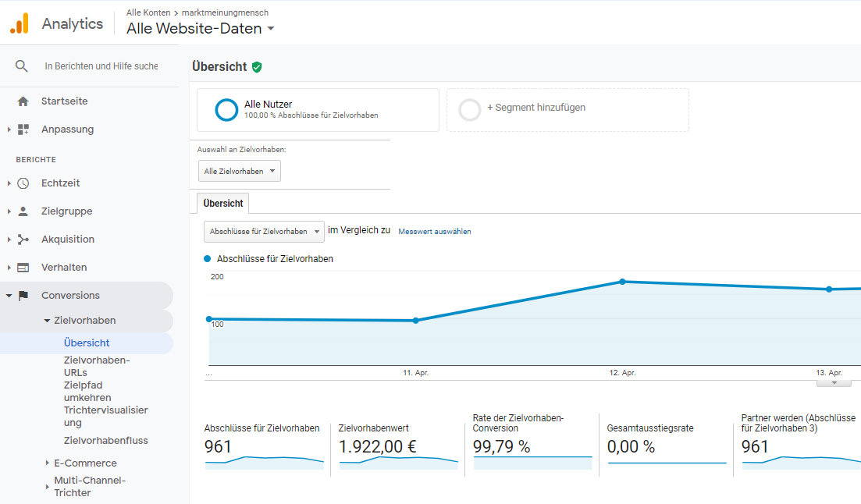
Task: Click the Anpassung dashboard icon
Action: [23, 130]
